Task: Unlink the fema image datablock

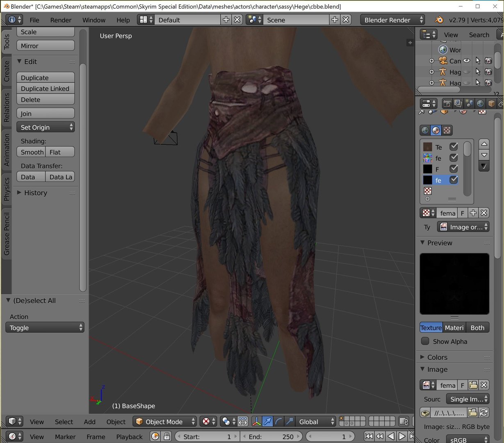Action: [x=484, y=385]
